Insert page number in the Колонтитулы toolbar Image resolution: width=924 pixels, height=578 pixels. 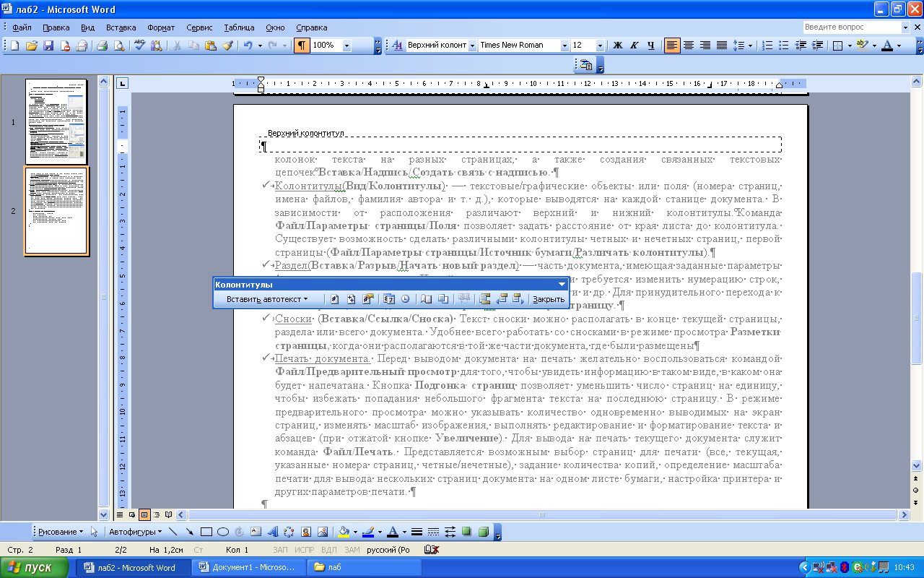(335, 298)
